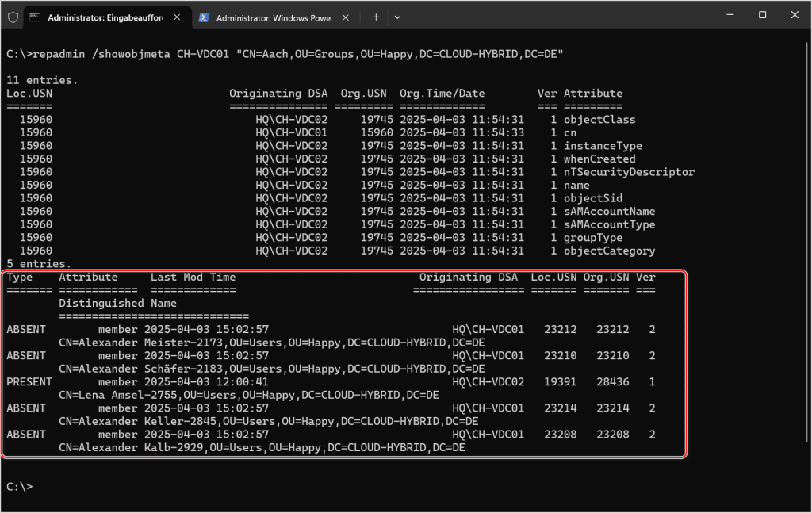Select the Administrator: Eingabeaufforderung tab
812x513 pixels.
[103, 17]
